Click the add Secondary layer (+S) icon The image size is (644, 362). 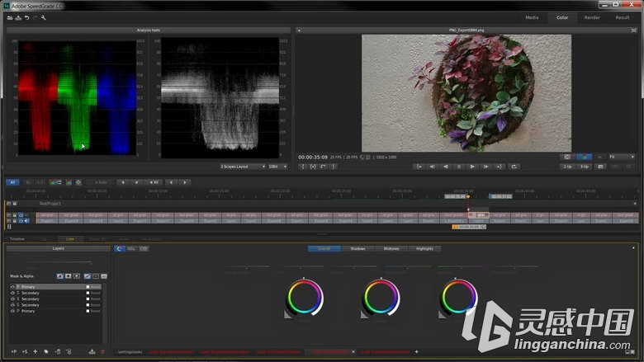[x=25, y=352]
